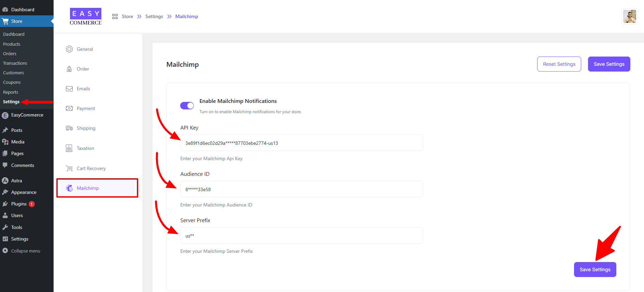
Task: Click the Settings breadcrumb link
Action: tap(154, 16)
